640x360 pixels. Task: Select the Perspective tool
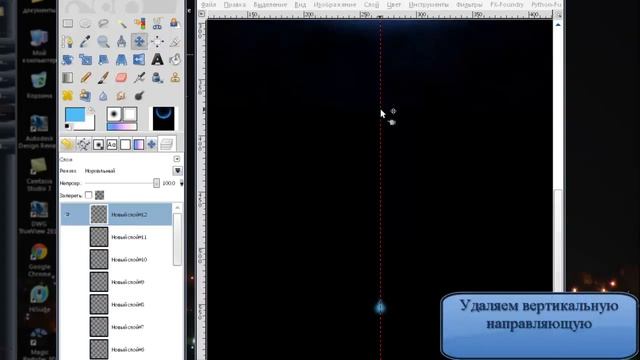[x=122, y=60]
